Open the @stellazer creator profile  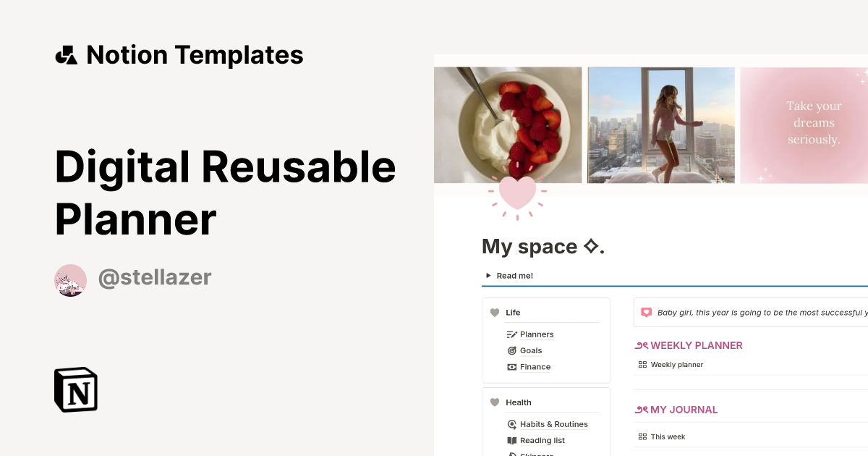coord(155,277)
